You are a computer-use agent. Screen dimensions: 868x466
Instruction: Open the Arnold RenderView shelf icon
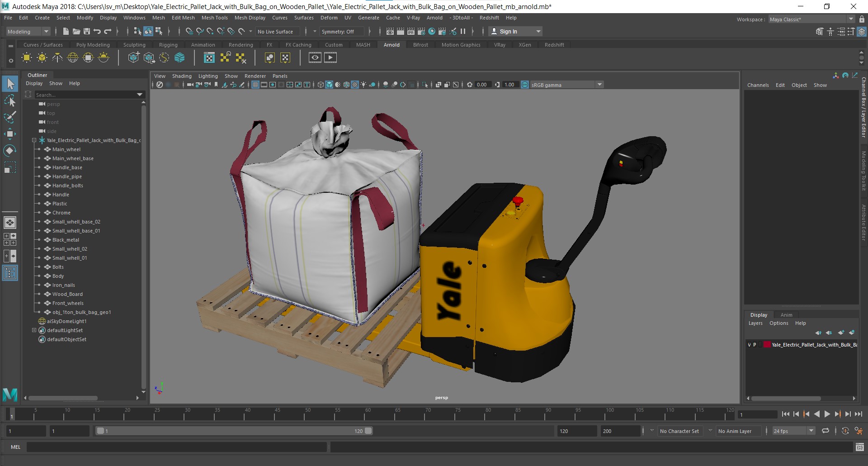pyautogui.click(x=315, y=57)
